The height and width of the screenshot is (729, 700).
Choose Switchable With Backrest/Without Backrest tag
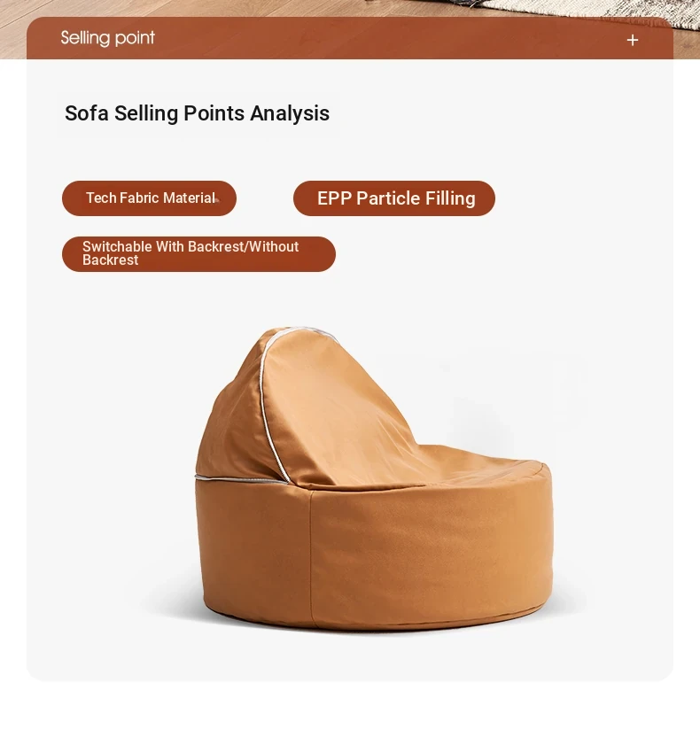[x=198, y=254]
